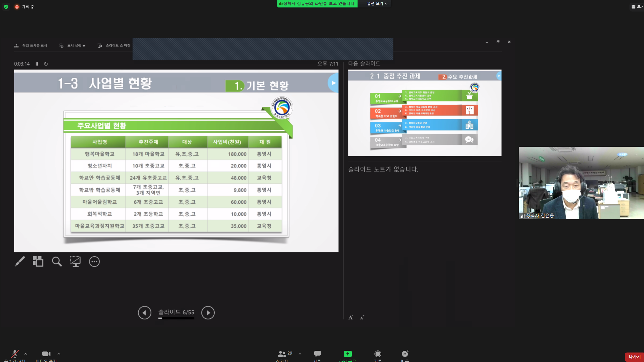Switch view layout button at top right
The width and height of the screenshot is (644, 362).
pos(637,6)
